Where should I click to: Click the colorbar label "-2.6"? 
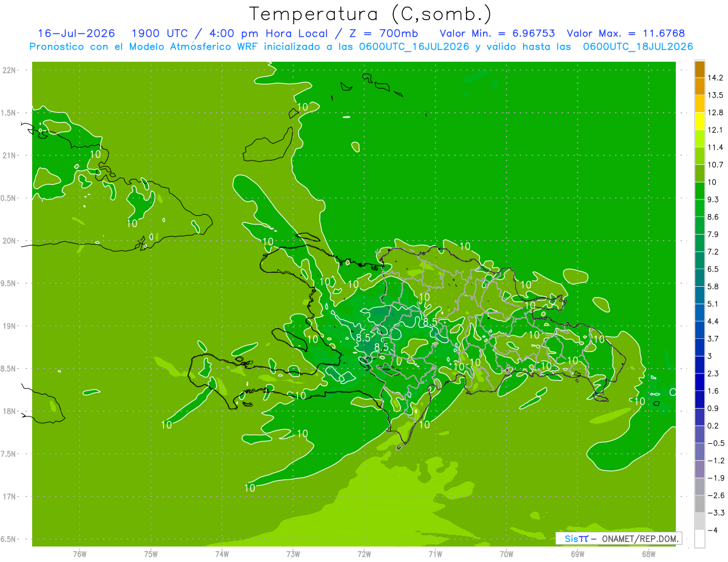tap(715, 495)
